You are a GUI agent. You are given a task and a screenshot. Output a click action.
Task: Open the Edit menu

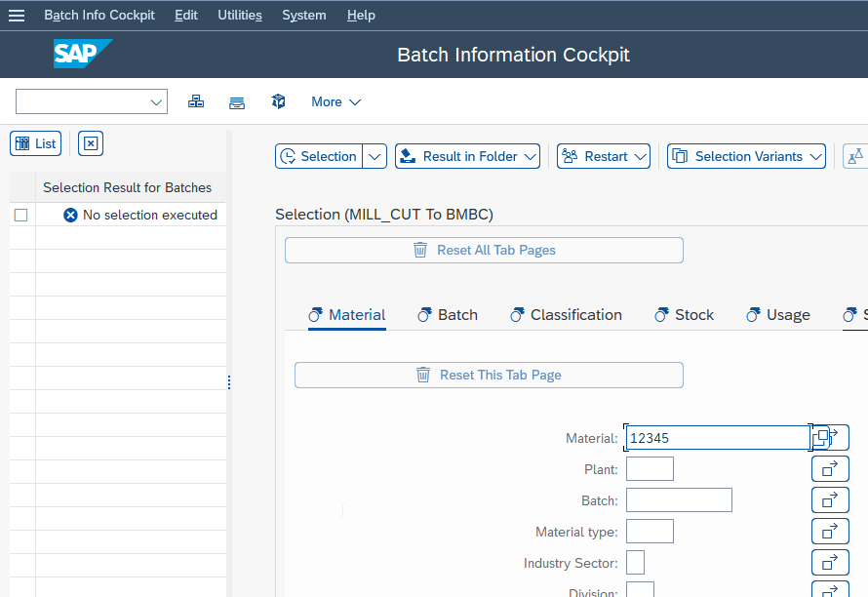point(186,15)
